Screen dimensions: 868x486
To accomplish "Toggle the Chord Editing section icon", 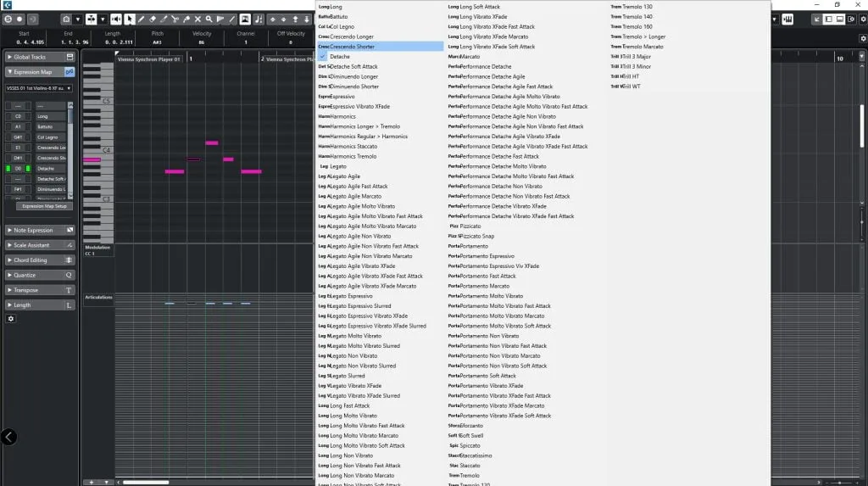I will coord(69,260).
